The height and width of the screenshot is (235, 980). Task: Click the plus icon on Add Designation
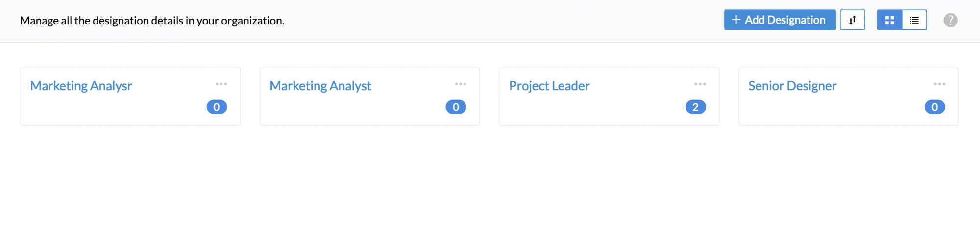[x=735, y=20]
